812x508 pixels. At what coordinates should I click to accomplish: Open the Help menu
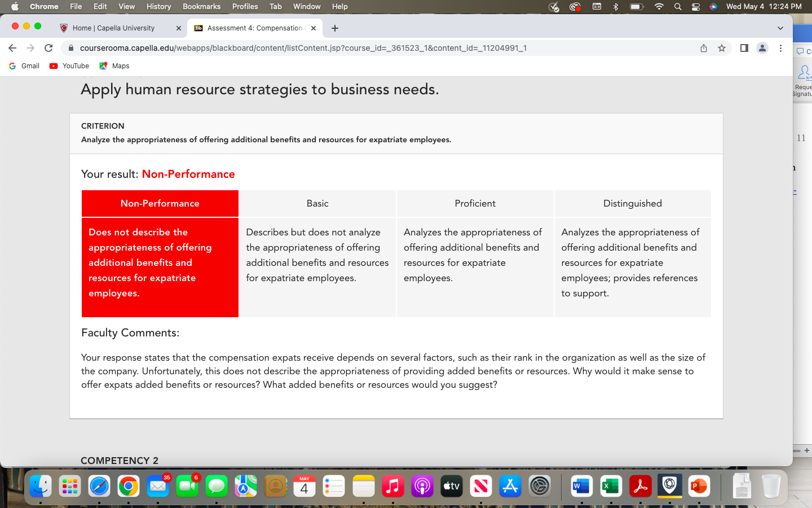click(x=340, y=6)
